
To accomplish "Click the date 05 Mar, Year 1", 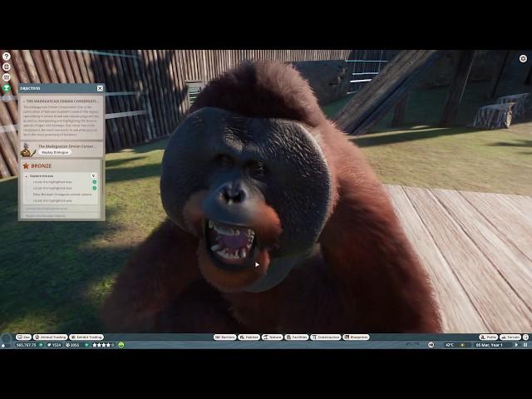I will point(489,345).
